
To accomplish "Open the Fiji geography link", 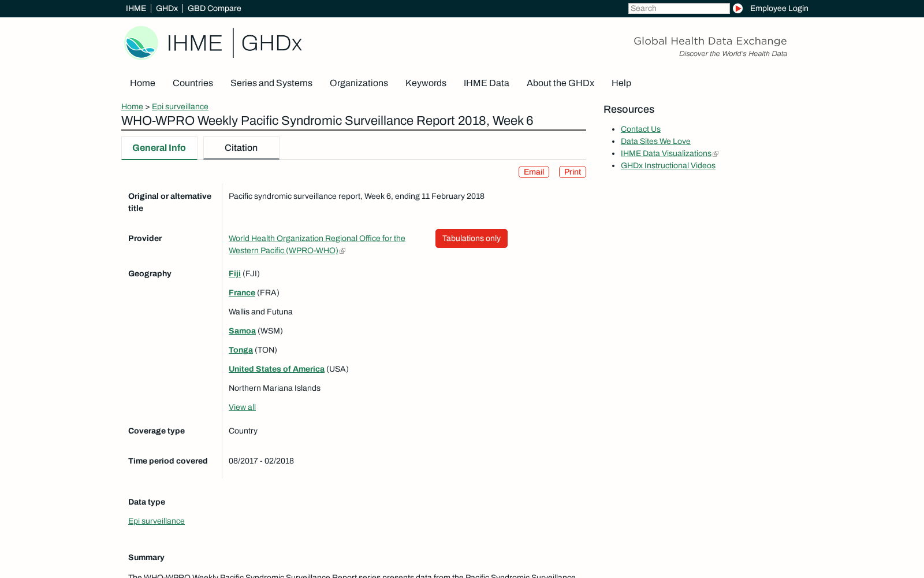I will coord(234,273).
